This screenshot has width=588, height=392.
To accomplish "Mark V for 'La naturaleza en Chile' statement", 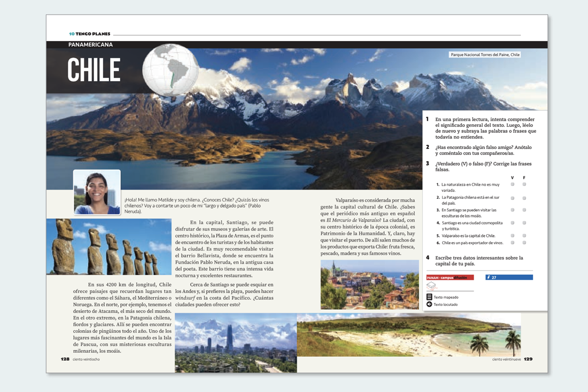I will [513, 184].
